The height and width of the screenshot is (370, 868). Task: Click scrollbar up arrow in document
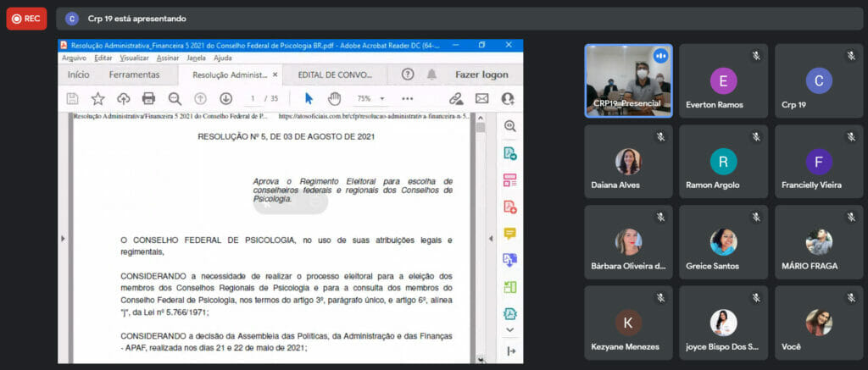481,117
